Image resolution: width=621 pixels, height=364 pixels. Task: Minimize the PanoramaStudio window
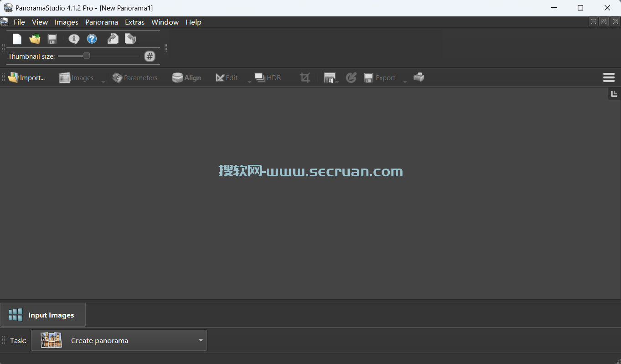point(554,8)
